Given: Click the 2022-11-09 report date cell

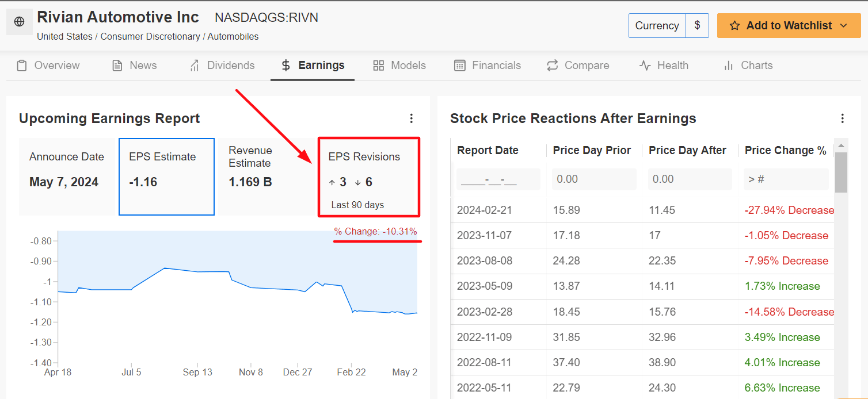Looking at the screenshot, I should [x=485, y=337].
